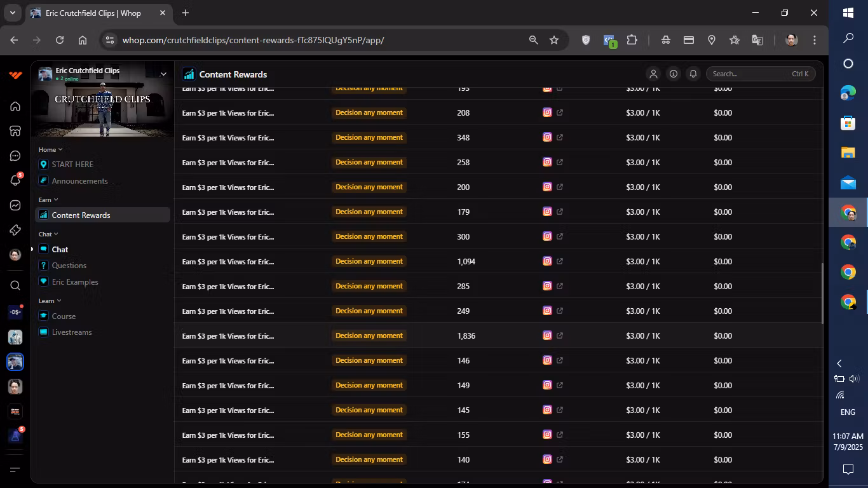Open the marketplace storefront icon
Viewport: 868px width, 488px height.
coord(15,131)
